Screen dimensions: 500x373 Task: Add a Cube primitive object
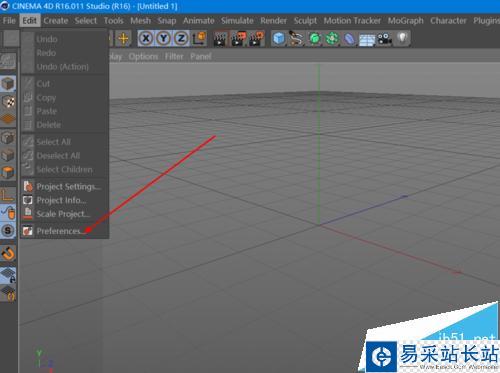[279, 39]
